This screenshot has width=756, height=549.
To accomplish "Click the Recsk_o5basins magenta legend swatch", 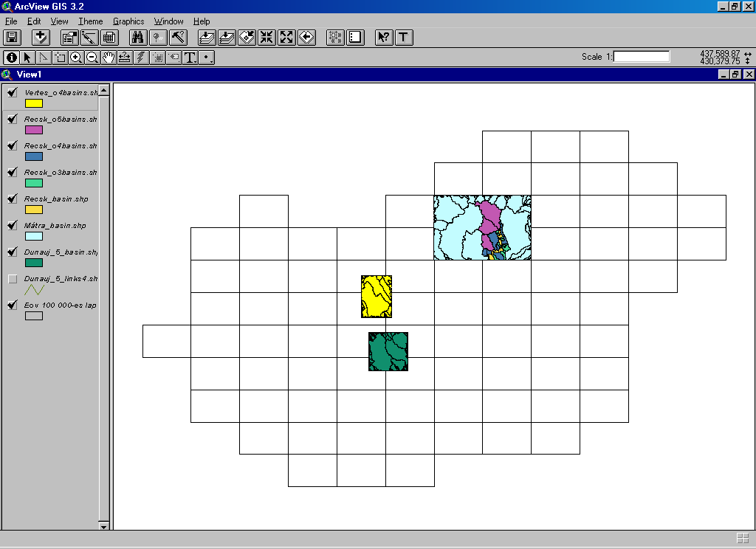I will click(34, 130).
